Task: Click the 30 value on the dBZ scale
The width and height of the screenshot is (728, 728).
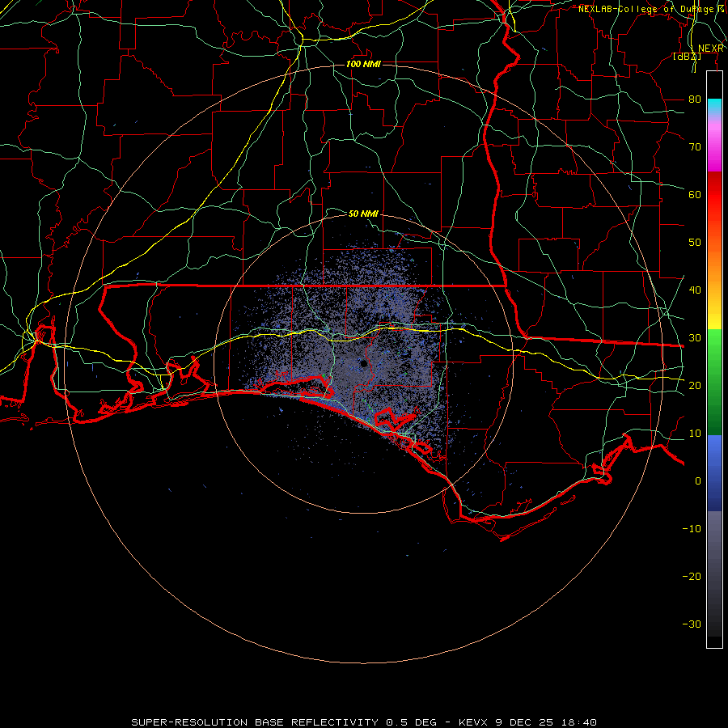Action: [x=695, y=338]
